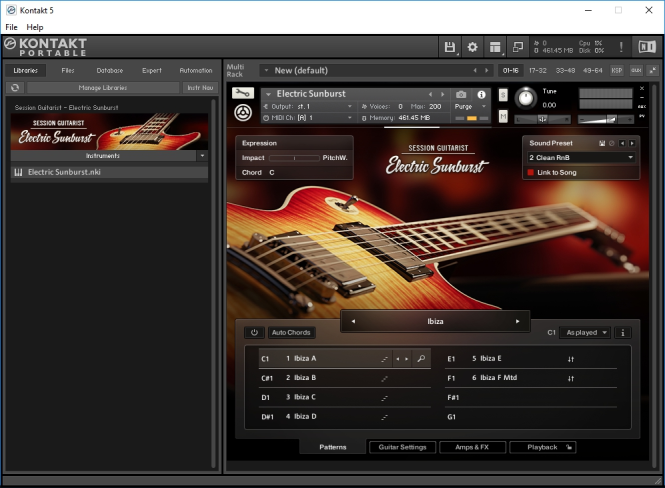Click the instrument volume slider
Screen dimensions: 665x488
[605, 120]
